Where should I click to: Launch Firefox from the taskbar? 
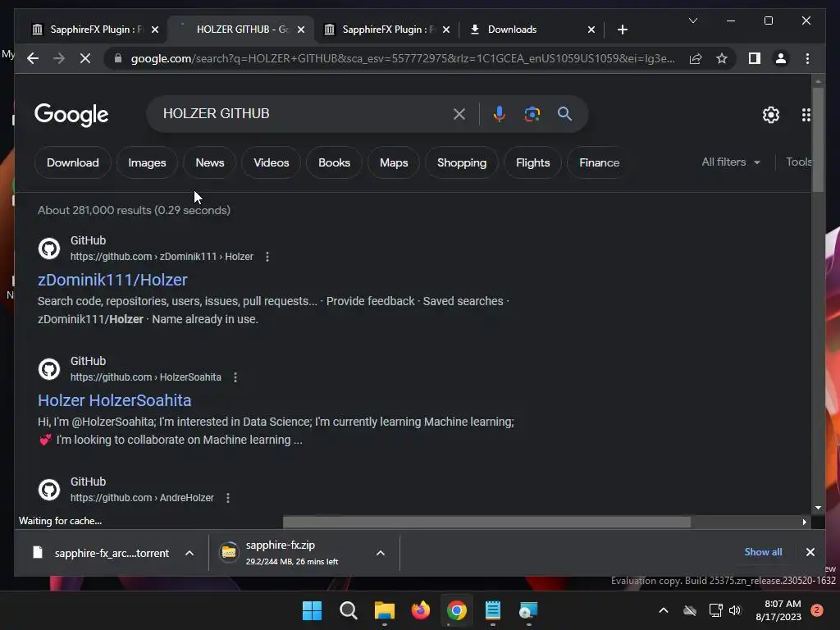click(421, 610)
